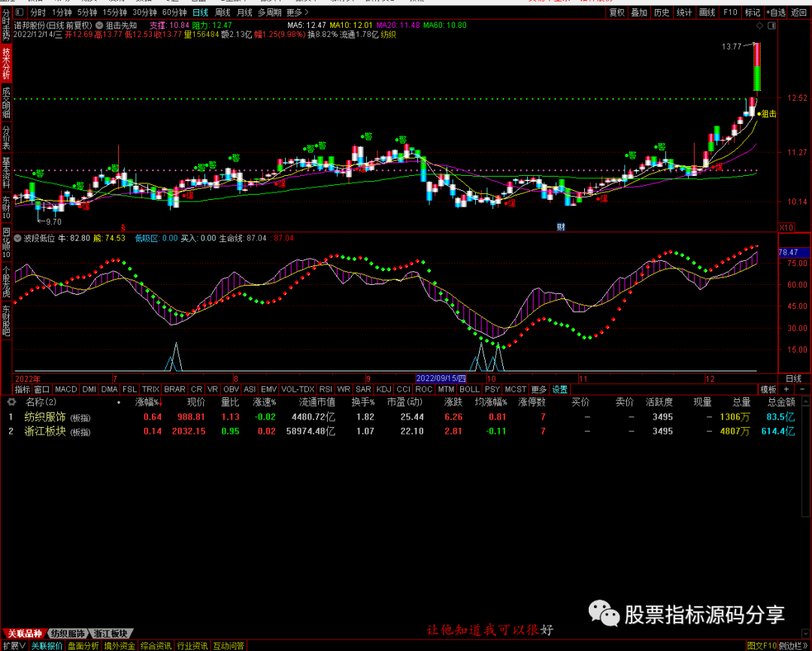Click the 设置 indicator settings button
Viewport: 812px width, 651px height.
click(x=559, y=389)
